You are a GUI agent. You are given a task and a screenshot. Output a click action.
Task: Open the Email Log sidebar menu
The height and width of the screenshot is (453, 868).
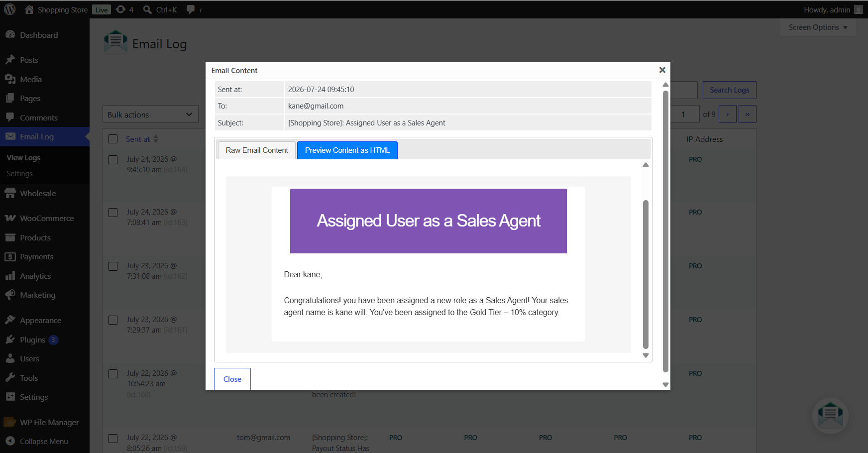tap(45, 136)
